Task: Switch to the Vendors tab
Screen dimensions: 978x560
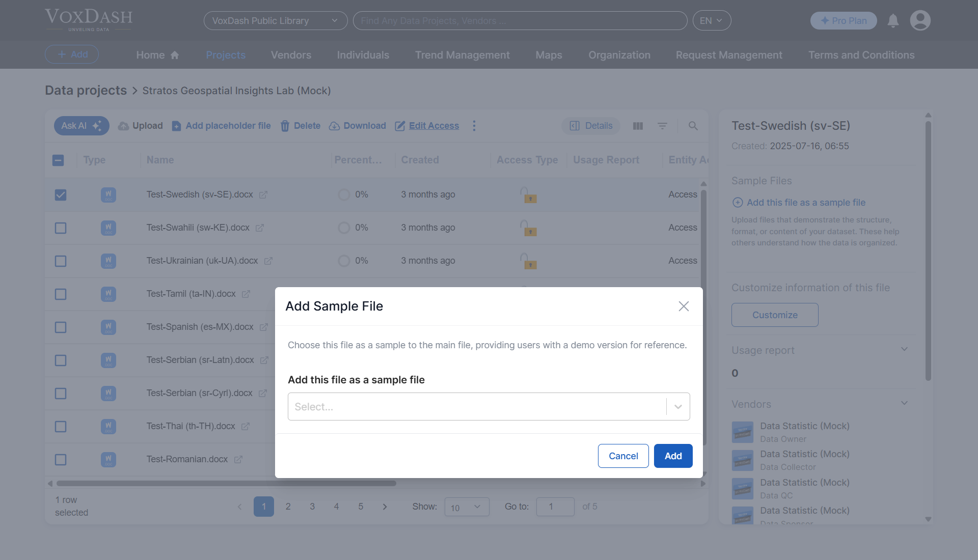Action: tap(290, 54)
